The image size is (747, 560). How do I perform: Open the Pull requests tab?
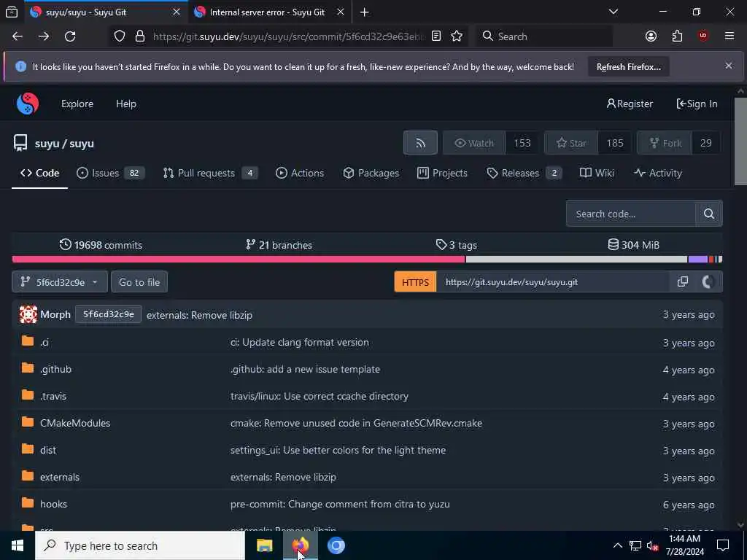click(209, 174)
